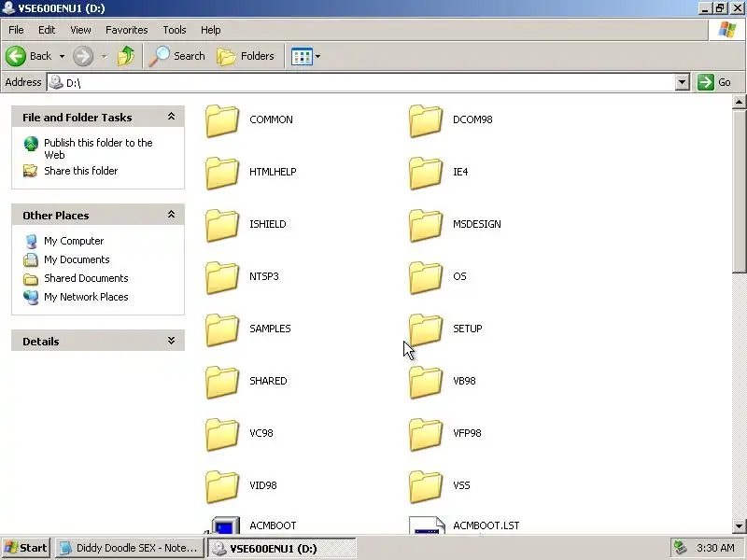Open the File menu
This screenshot has height=560, width=747.
tap(16, 30)
